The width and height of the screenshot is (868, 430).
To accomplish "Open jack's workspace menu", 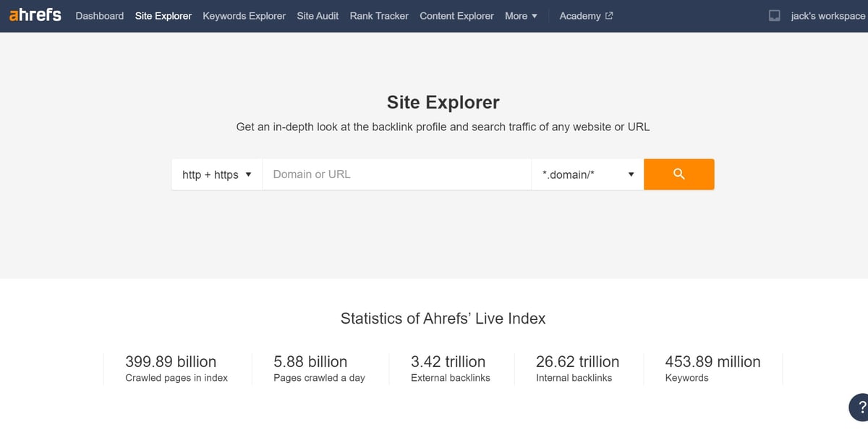I will pyautogui.click(x=827, y=16).
